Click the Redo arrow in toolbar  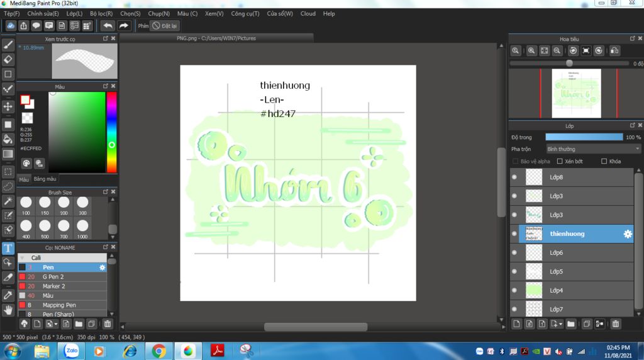[124, 26]
